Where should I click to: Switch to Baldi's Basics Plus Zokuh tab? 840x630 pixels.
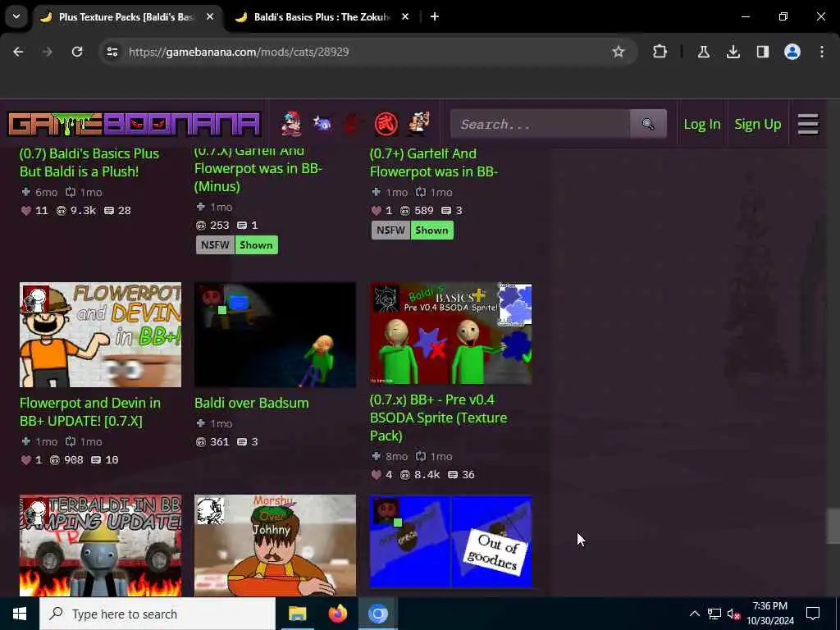(322, 16)
